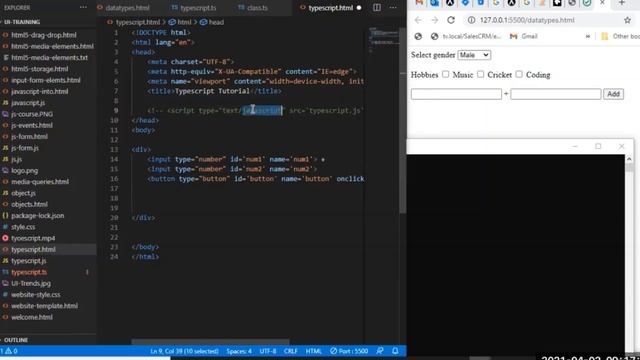Open UI-Trends.jpg in Explorer
This screenshot has height=360, width=640.
point(31,283)
